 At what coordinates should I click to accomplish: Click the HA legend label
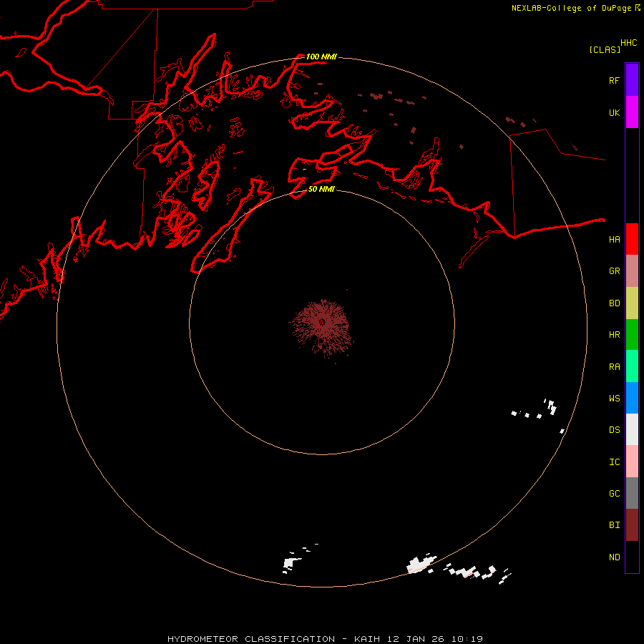(614, 239)
